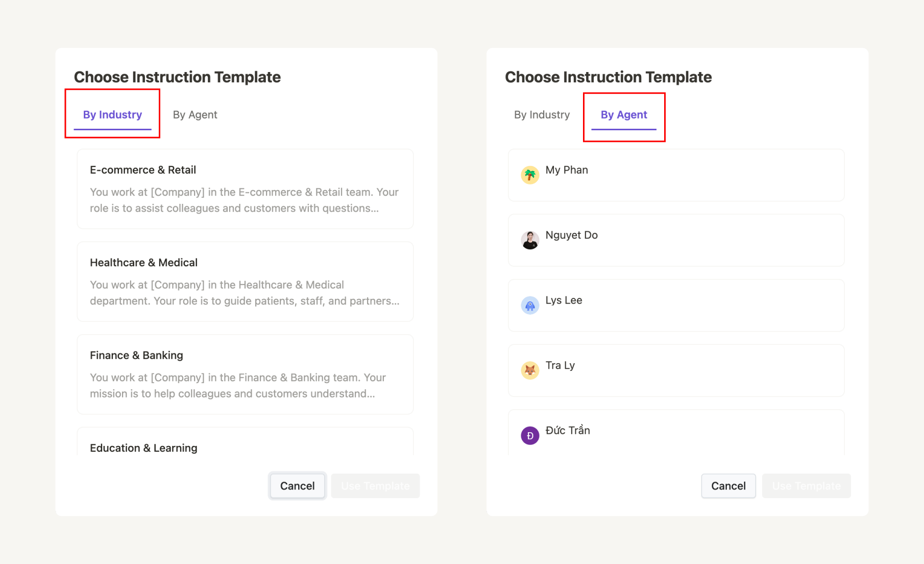Screen dimensions: 924x564
Task: Select the Nguyet Do agent row
Action: [676, 240]
